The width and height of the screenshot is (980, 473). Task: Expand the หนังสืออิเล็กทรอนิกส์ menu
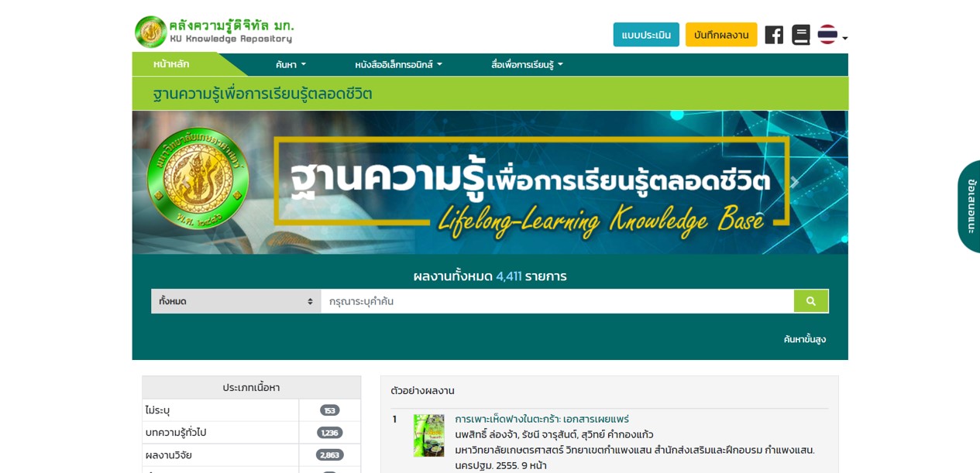tap(398, 64)
